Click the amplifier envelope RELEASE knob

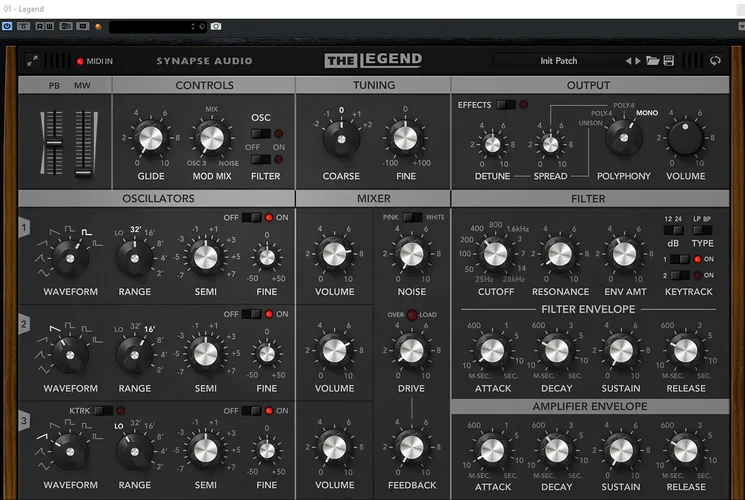coord(686,451)
